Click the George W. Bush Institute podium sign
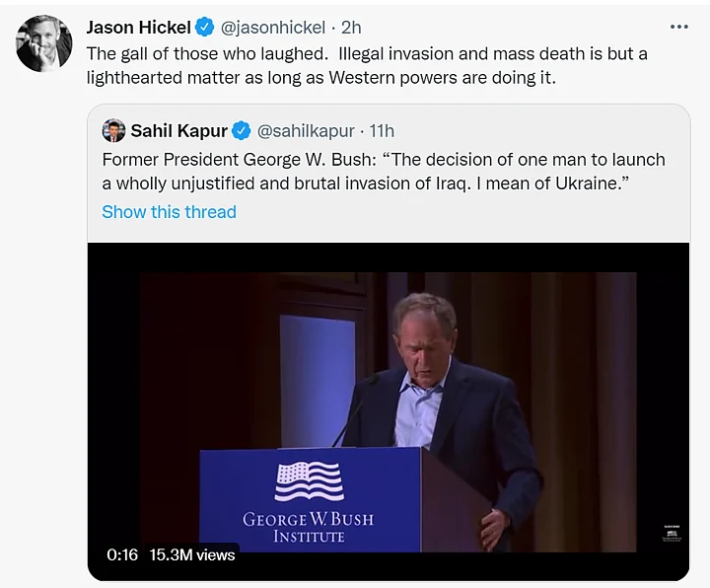The image size is (710, 588). [x=309, y=525]
